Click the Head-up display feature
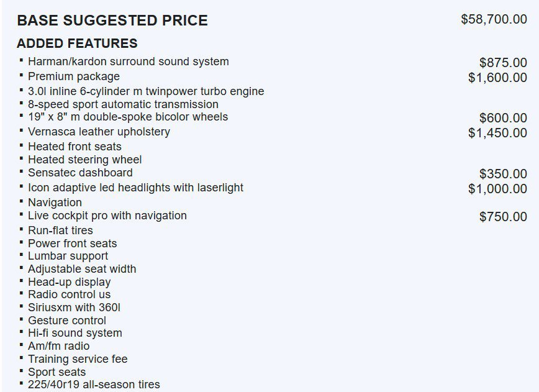 click(x=69, y=282)
